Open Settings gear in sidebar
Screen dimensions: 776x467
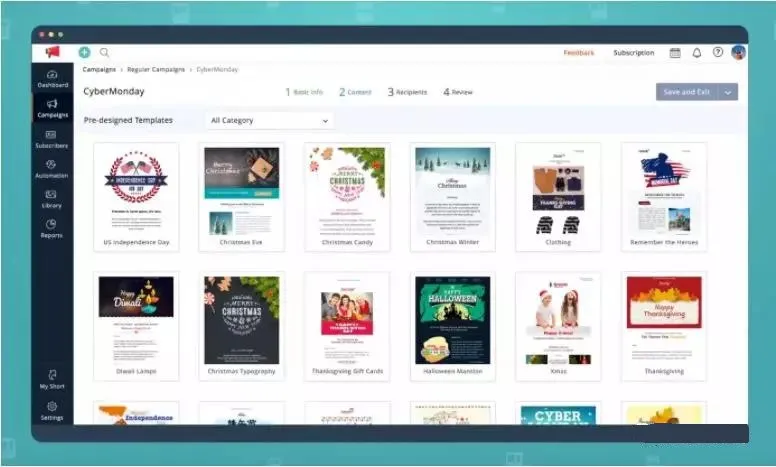tap(51, 411)
